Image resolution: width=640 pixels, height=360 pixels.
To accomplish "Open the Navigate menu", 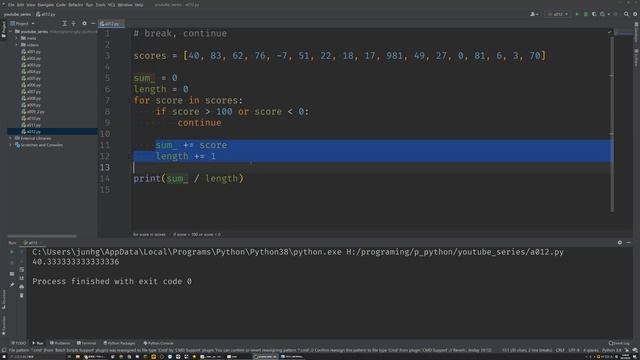I will pyautogui.click(x=45, y=5).
